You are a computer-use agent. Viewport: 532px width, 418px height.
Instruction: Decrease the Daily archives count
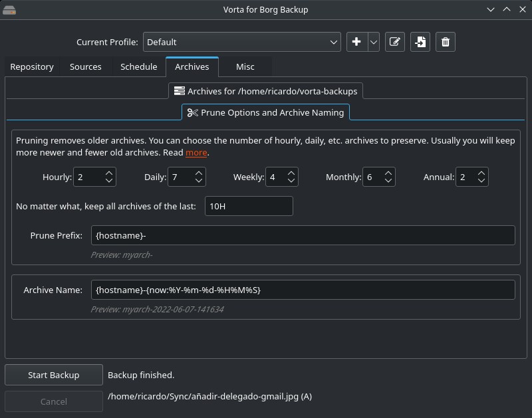pyautogui.click(x=199, y=181)
